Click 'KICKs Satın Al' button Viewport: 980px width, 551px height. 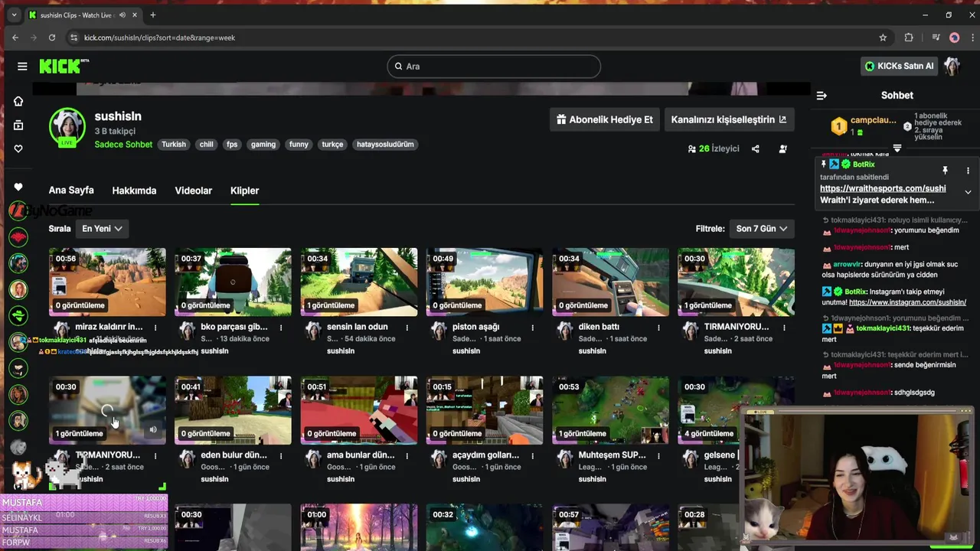(x=899, y=66)
